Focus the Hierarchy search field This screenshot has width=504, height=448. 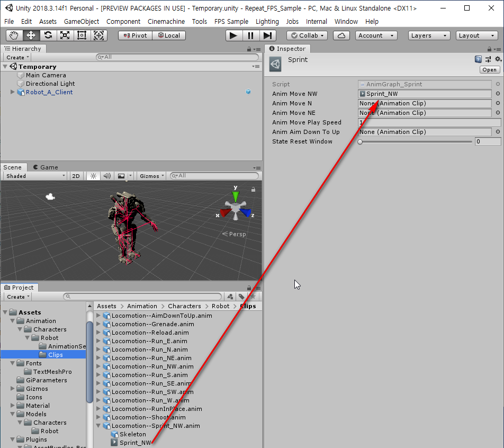177,57
